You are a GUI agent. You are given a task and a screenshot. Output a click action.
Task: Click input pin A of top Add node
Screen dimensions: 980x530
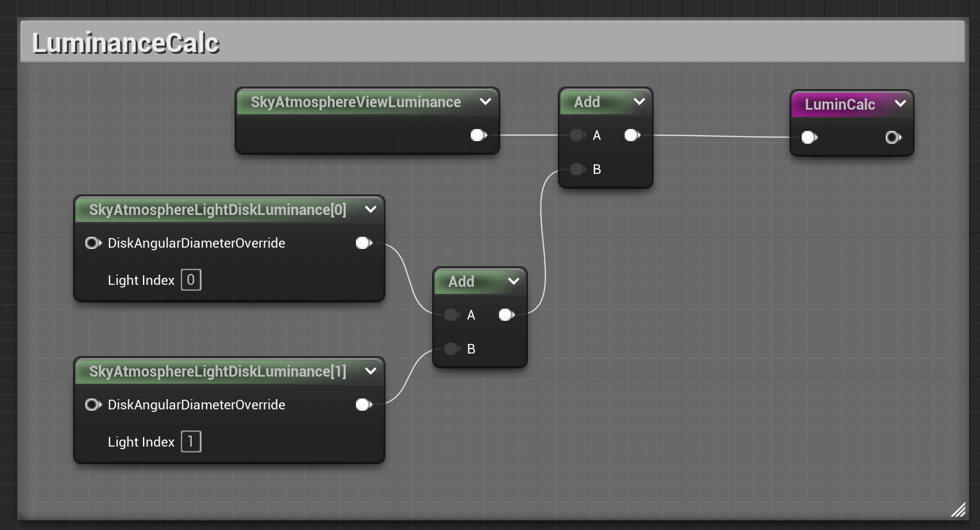pos(578,135)
